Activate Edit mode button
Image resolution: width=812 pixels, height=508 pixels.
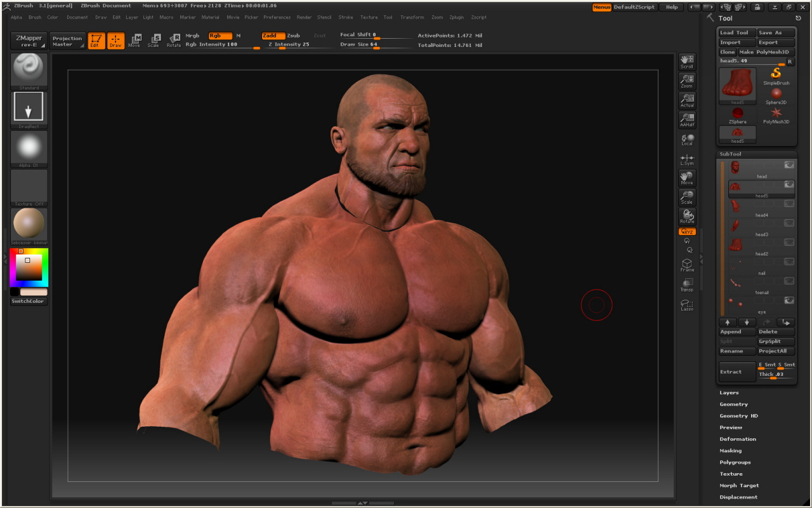pyautogui.click(x=96, y=41)
